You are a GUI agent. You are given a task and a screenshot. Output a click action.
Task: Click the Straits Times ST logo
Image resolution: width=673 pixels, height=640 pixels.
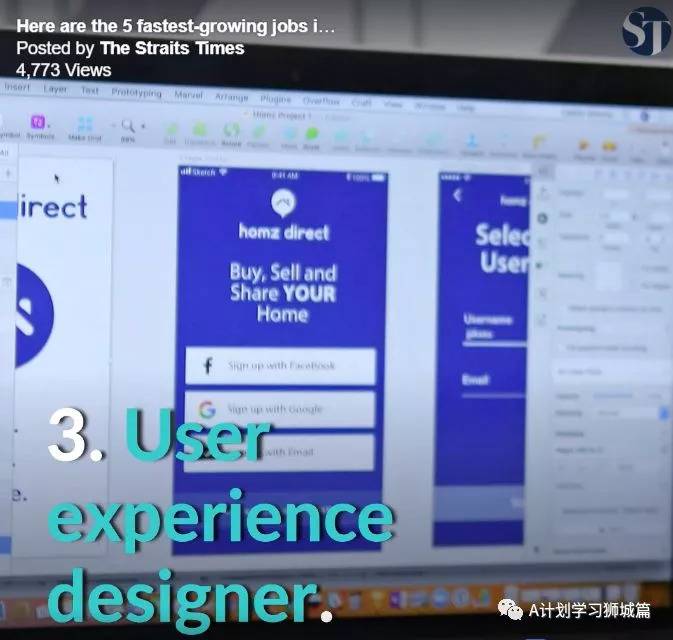coord(647,30)
